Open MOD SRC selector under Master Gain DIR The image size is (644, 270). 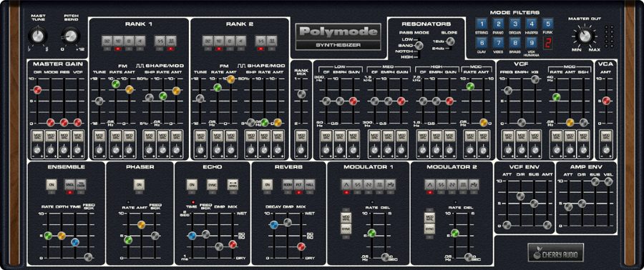[37, 136]
